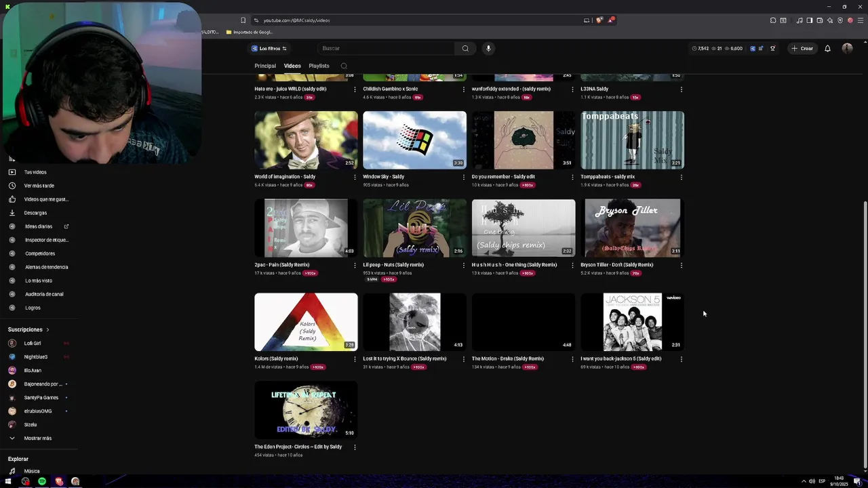This screenshot has width=868, height=488.
Task: Open the Leo AI sparkle icon
Action: 830,20
